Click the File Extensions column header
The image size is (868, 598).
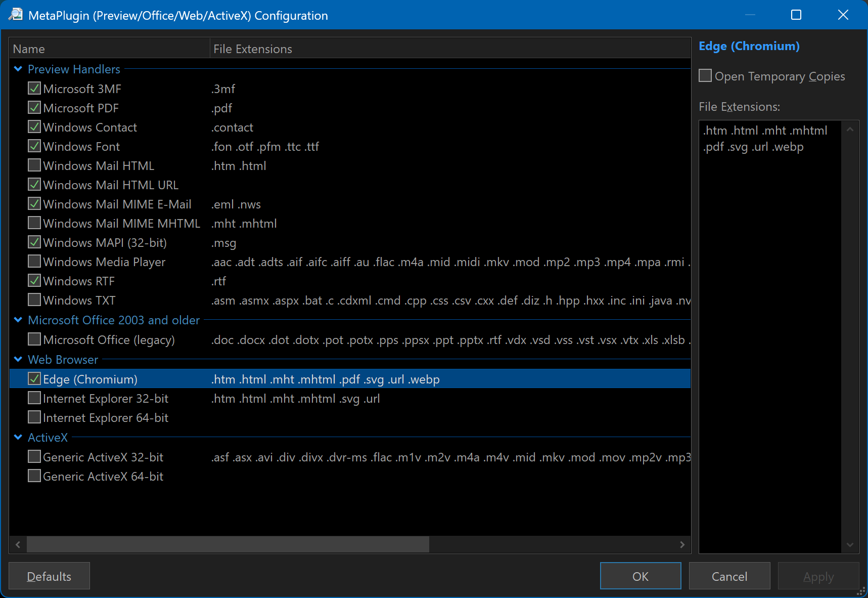click(450, 49)
